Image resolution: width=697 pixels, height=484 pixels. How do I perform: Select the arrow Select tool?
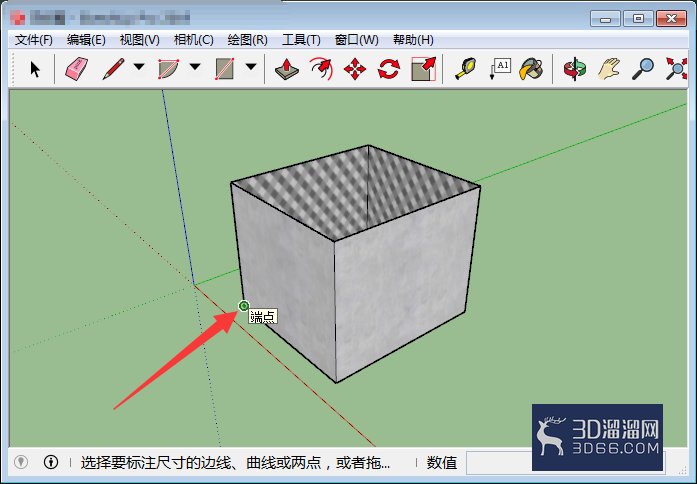35,70
